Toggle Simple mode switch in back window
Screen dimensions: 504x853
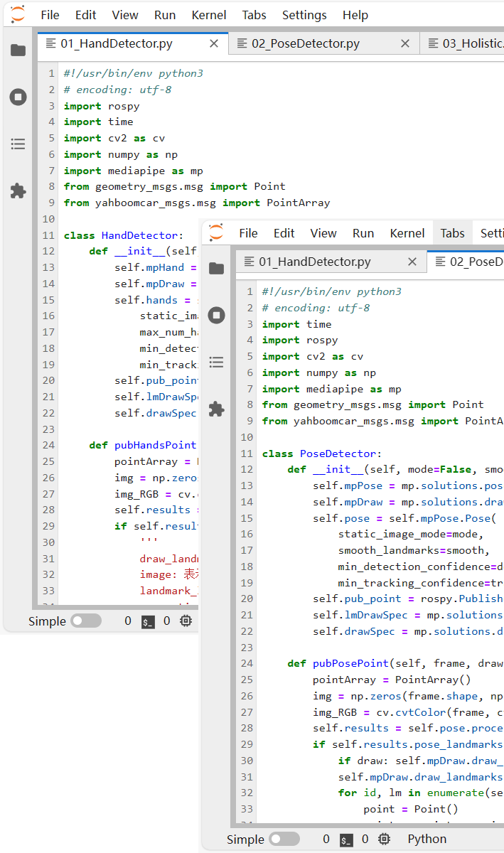[x=86, y=621]
